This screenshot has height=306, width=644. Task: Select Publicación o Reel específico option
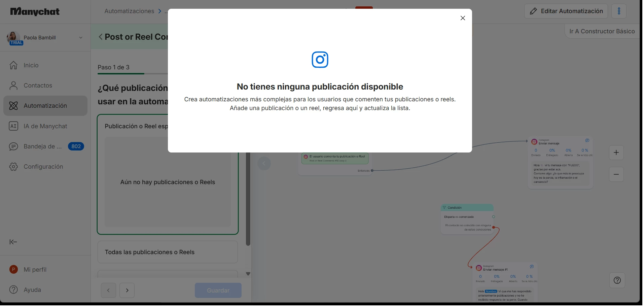pyautogui.click(x=168, y=174)
